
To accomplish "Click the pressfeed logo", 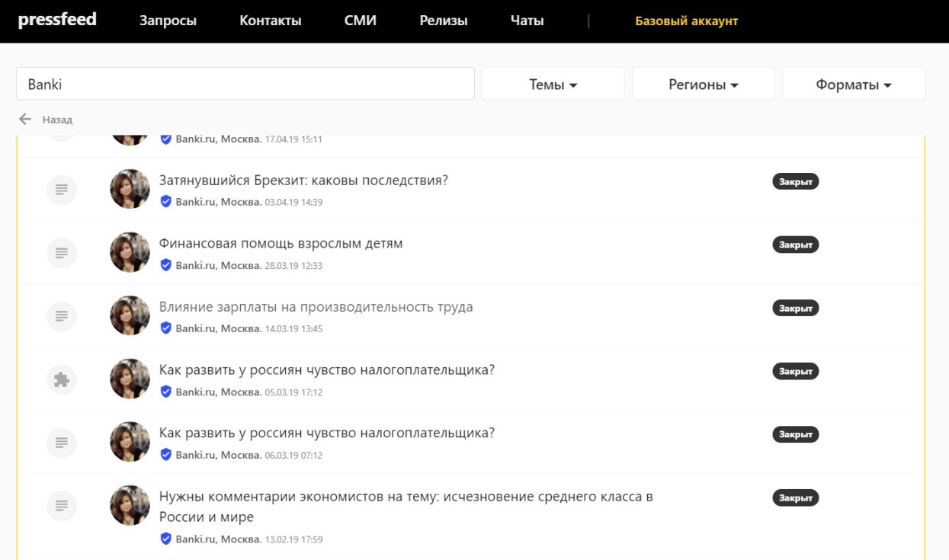I will [57, 20].
